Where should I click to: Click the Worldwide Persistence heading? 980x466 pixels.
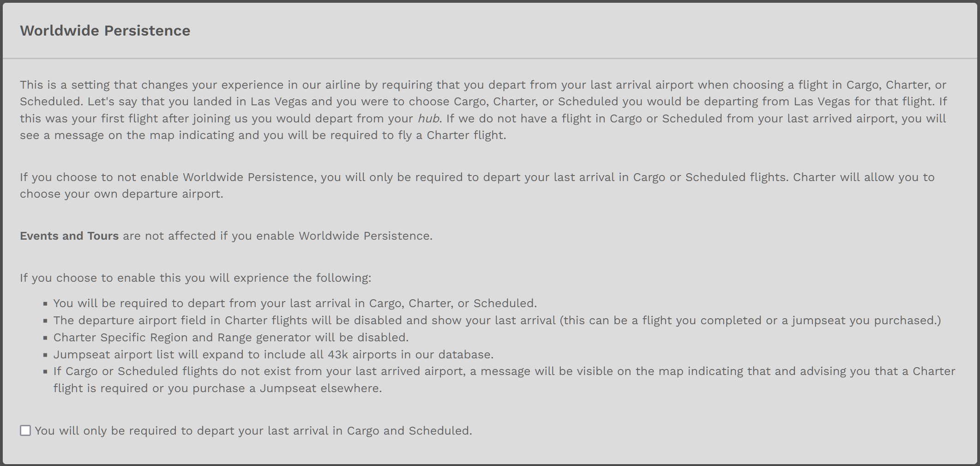(x=105, y=30)
